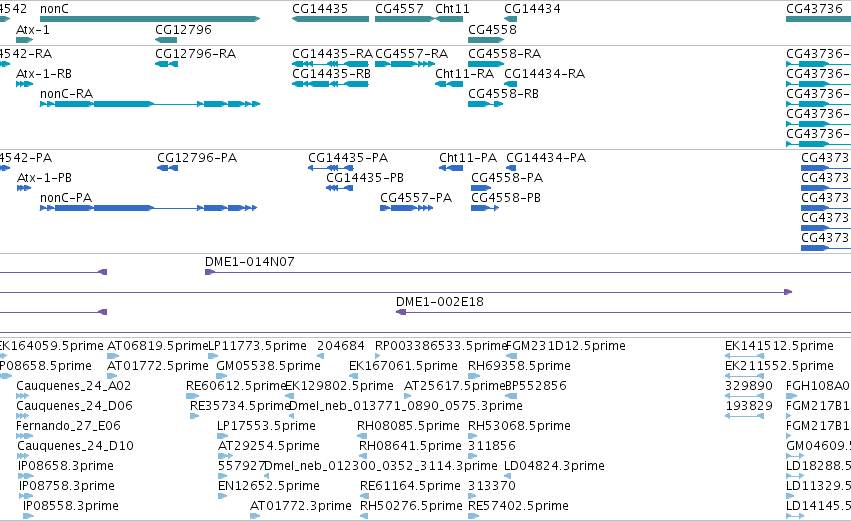Viewport: 851px width, 521px height.
Task: Click transcript Cht11-RA
Action: [x=465, y=74]
